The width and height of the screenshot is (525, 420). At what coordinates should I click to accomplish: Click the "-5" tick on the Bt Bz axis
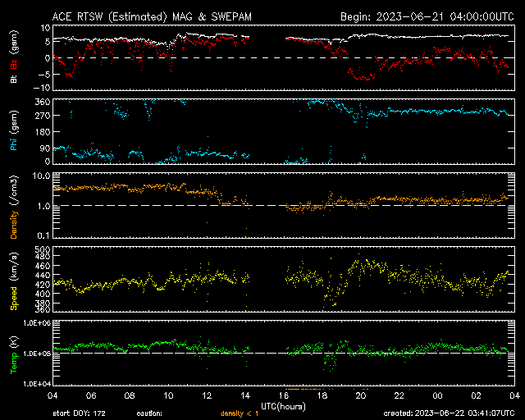[44, 74]
